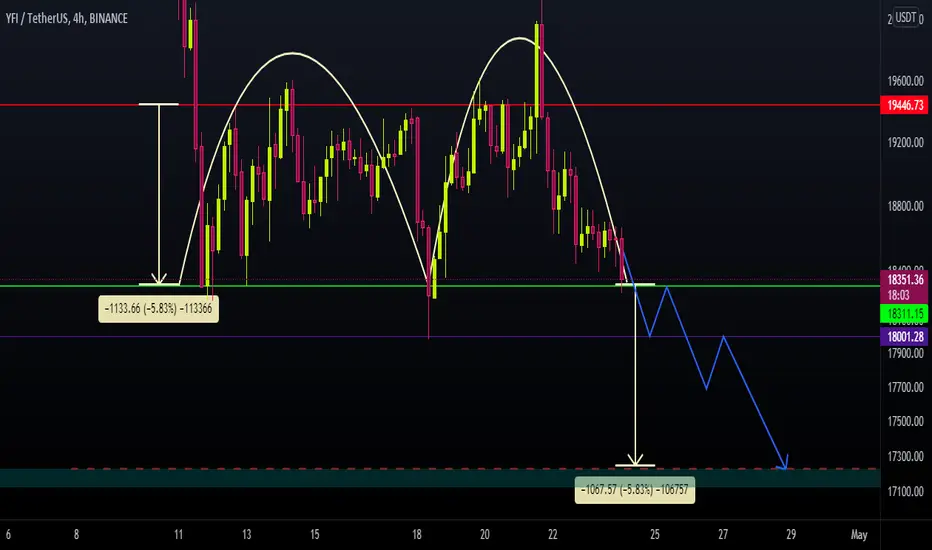The height and width of the screenshot is (550, 932).
Task: Click the date 15 on time axis
Action: 314,535
